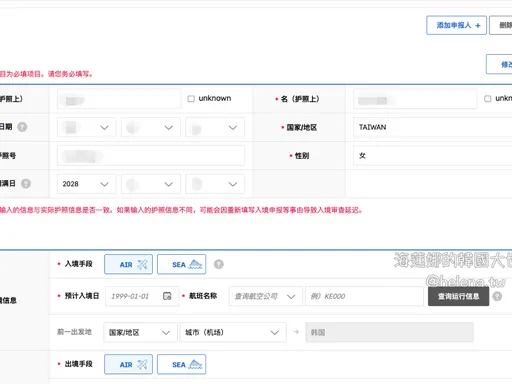This screenshot has height=384, width=512.
Task: Click the destination field showing 韩国
Action: coord(389,332)
